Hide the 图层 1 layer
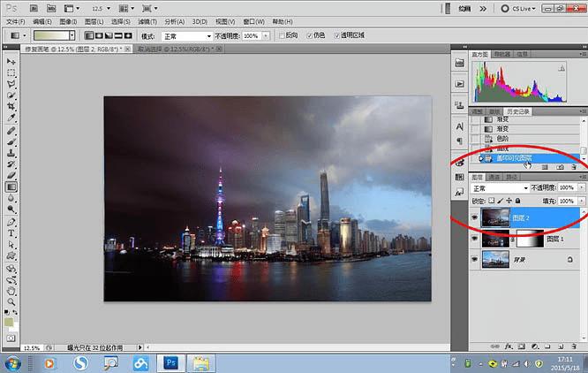This screenshot has width=588, height=373. (475, 239)
